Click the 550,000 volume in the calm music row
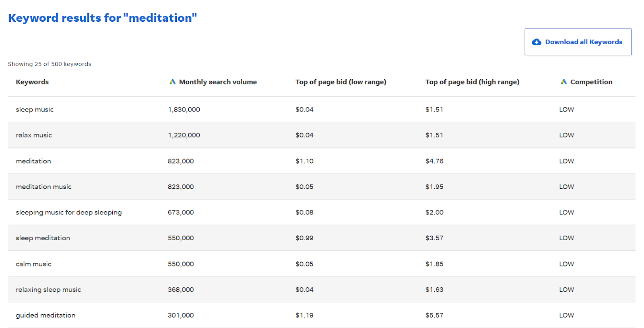The width and height of the screenshot is (644, 328). [181, 264]
